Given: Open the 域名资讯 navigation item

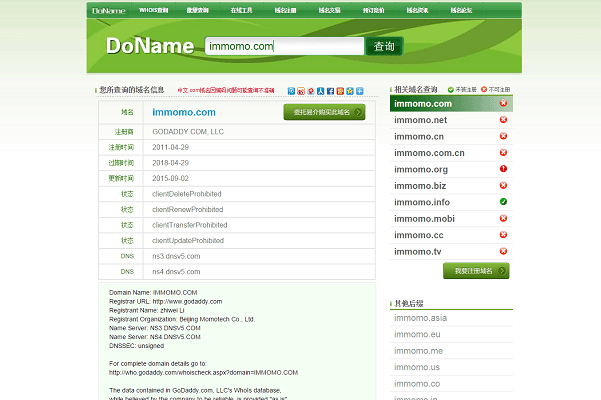Looking at the screenshot, I should point(417,10).
